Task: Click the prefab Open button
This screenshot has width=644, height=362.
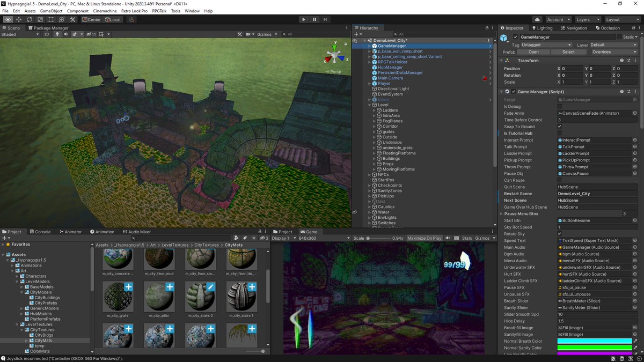Action: tap(533, 52)
